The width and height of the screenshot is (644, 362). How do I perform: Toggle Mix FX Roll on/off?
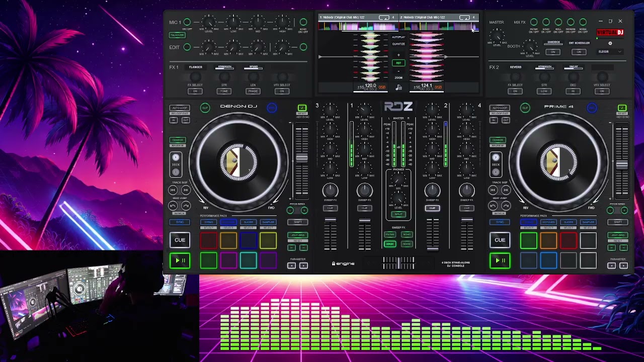[558, 22]
